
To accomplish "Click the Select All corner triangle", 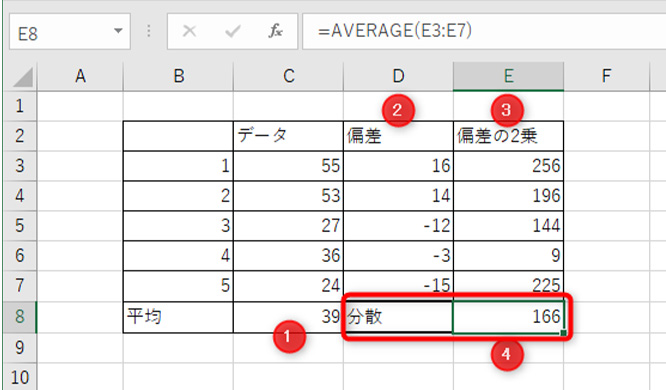I will 22,77.
